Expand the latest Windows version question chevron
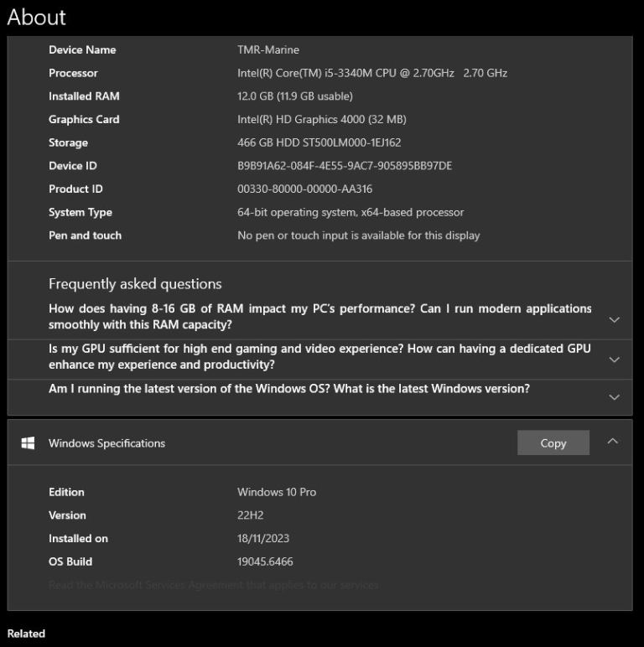The height and width of the screenshot is (647, 644). tap(614, 396)
